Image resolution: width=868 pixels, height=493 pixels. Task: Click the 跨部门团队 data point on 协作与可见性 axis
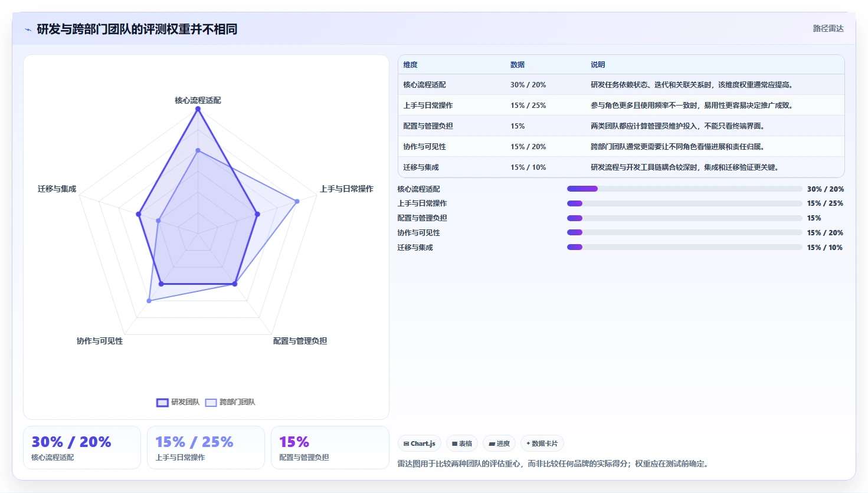(x=149, y=301)
